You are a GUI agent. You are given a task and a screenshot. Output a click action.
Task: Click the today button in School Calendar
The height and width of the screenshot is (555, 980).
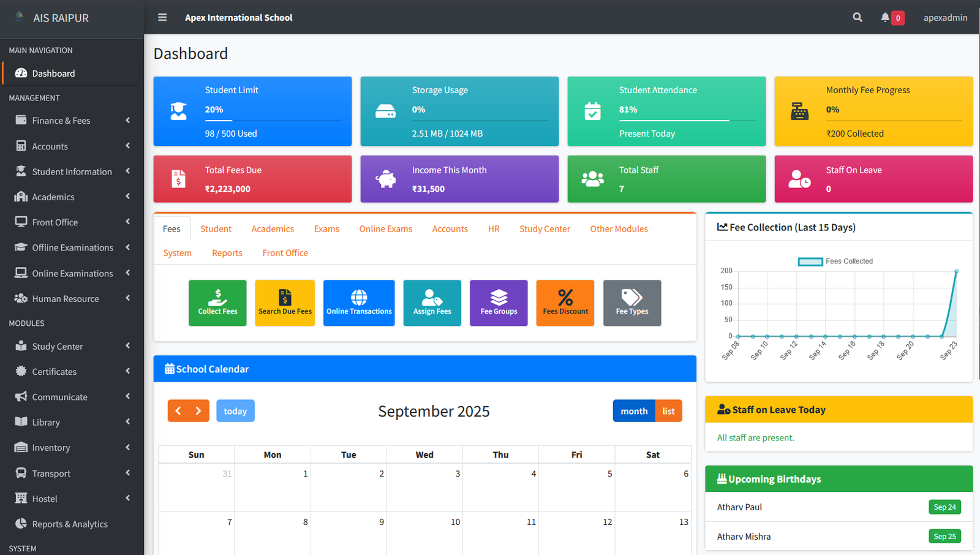[235, 410]
